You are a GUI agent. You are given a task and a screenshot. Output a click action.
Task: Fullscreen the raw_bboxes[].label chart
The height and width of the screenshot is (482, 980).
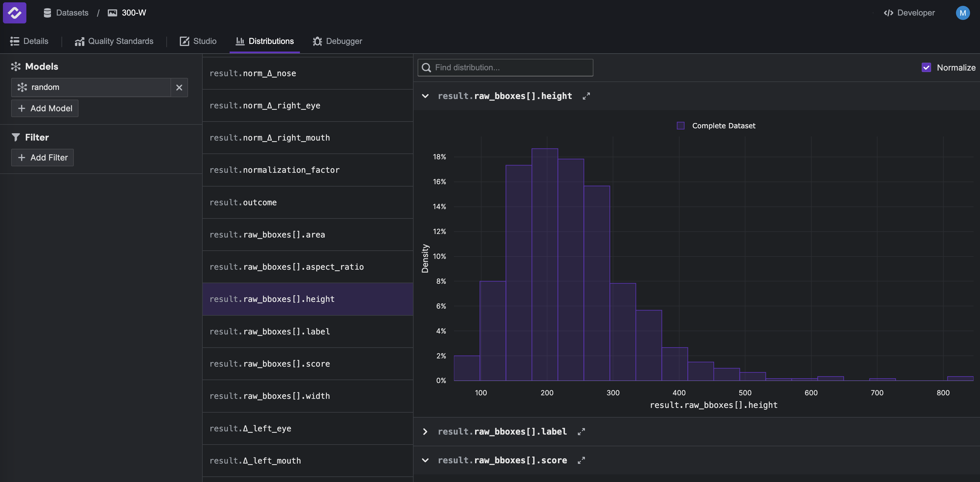coord(581,432)
